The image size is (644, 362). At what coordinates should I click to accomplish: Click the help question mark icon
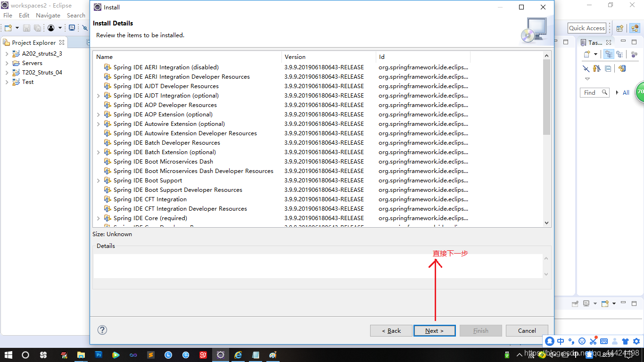(x=102, y=330)
